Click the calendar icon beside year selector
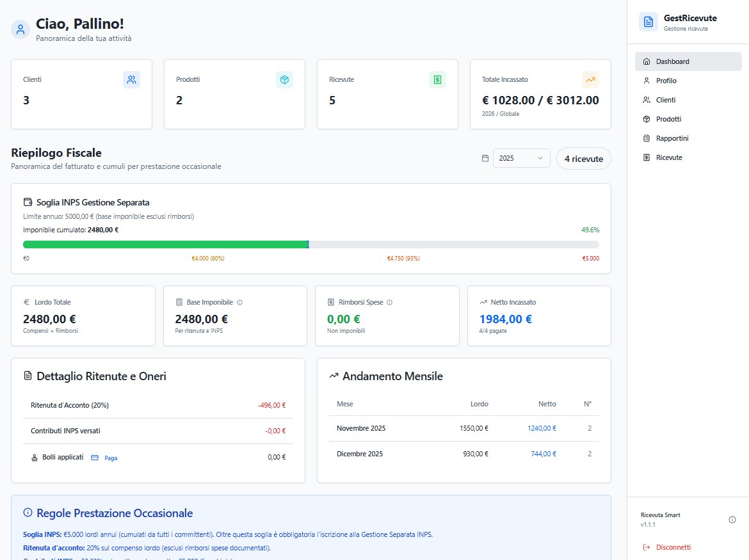 click(485, 158)
